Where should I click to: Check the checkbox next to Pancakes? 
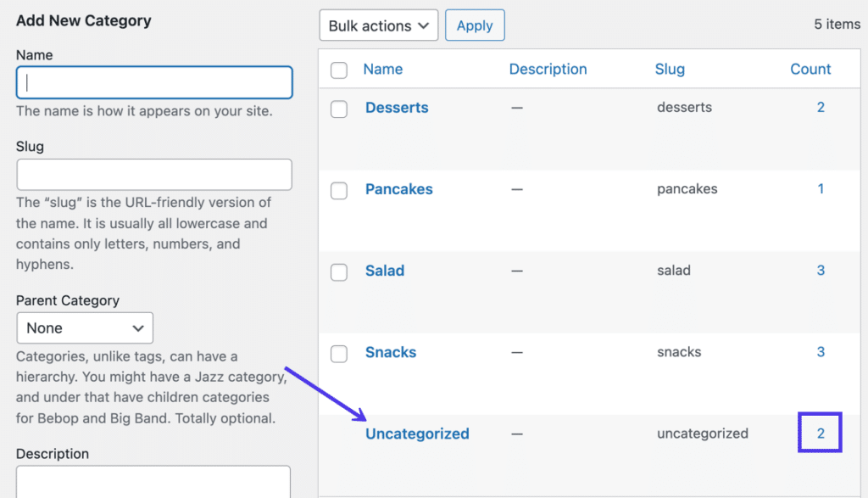tap(338, 190)
